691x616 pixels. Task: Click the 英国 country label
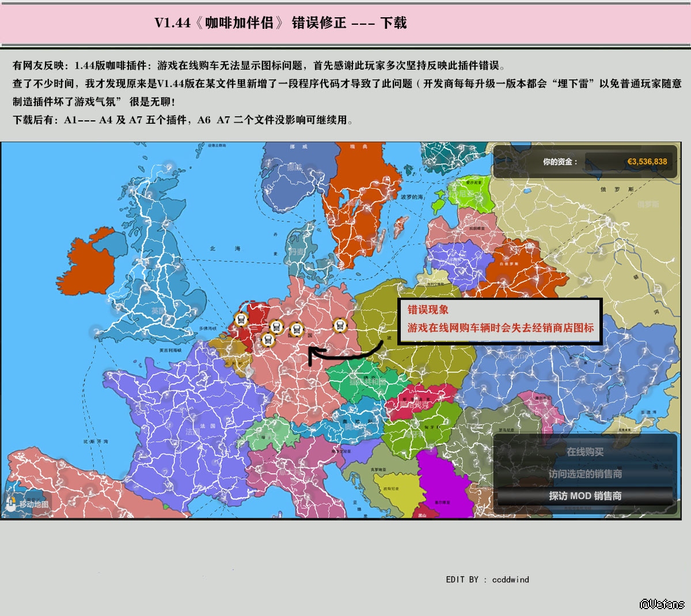click(x=158, y=311)
